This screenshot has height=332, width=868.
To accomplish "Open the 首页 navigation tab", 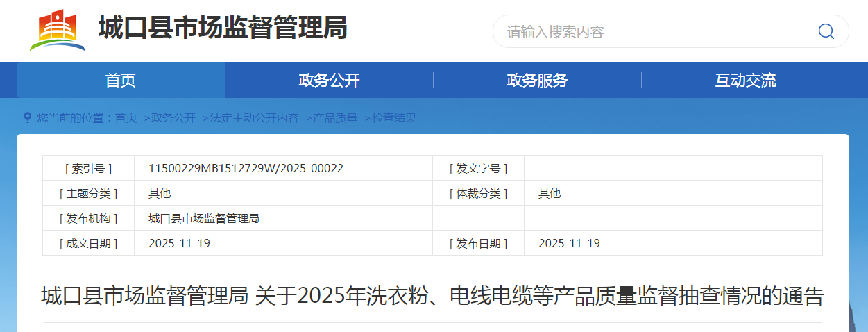I will pos(121,80).
